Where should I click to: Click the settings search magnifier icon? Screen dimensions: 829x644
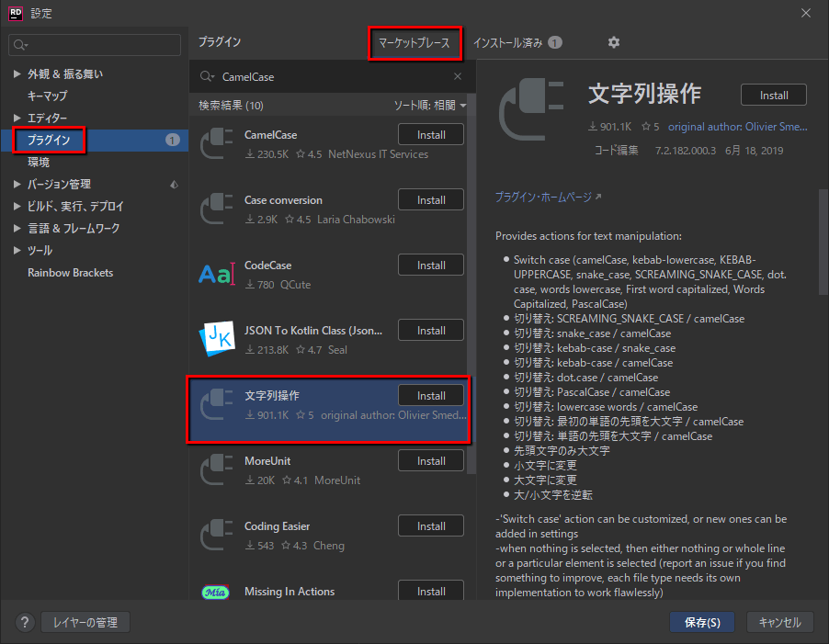point(20,45)
